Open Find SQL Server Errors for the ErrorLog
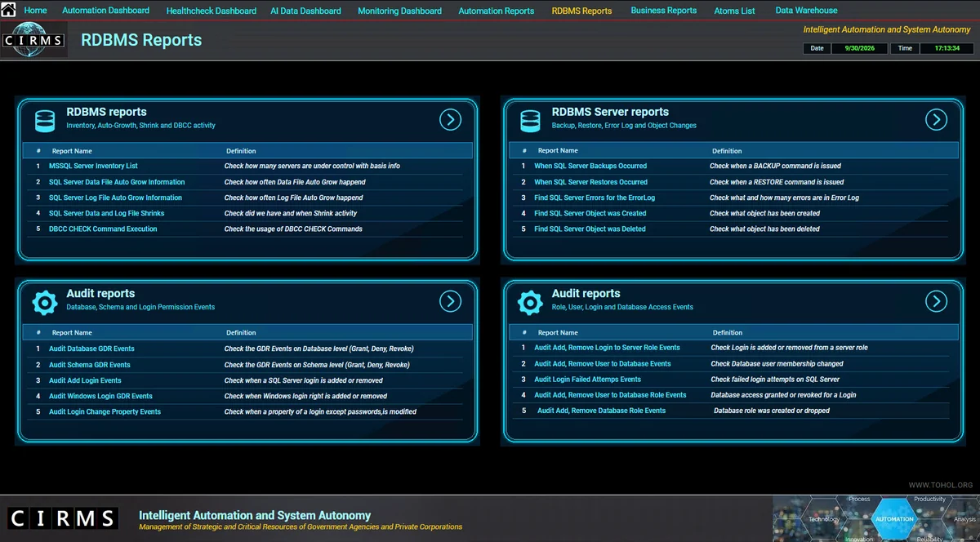The width and height of the screenshot is (980, 542). coord(595,198)
